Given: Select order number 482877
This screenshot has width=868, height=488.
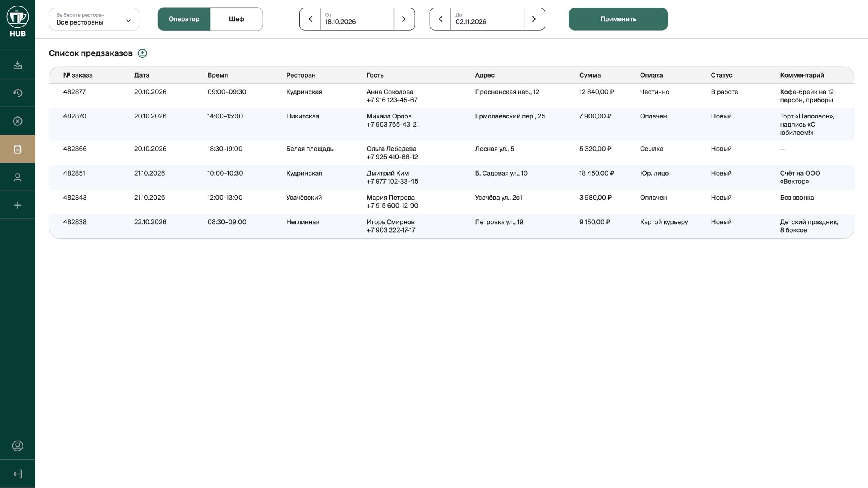Looking at the screenshot, I should coord(74,92).
